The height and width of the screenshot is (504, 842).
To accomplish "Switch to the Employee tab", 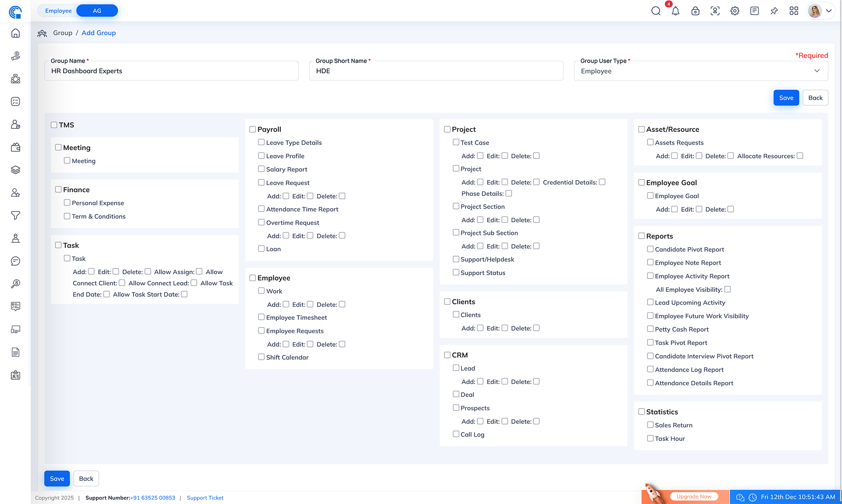I will pos(58,11).
